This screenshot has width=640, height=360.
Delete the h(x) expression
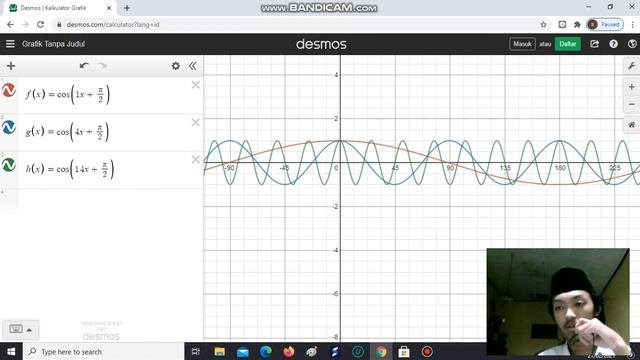(196, 160)
